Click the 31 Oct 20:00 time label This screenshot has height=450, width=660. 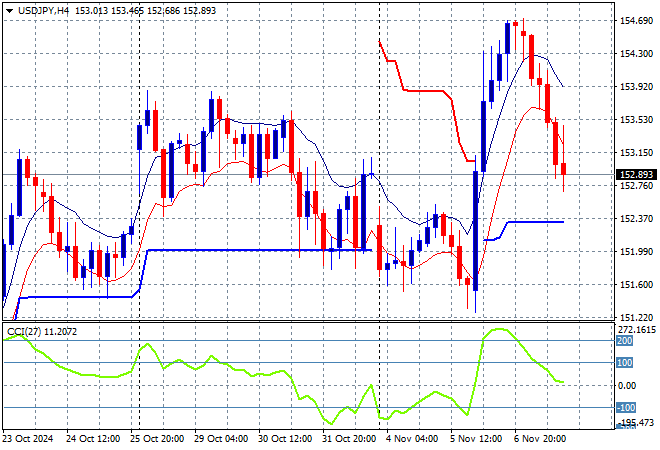pos(349,439)
